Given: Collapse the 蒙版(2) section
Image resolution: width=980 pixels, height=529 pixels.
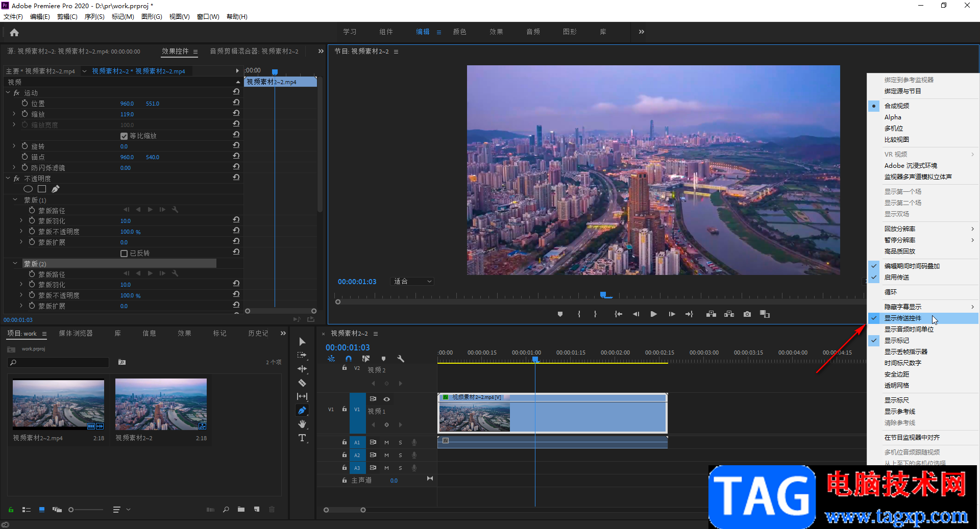Looking at the screenshot, I should 15,264.
